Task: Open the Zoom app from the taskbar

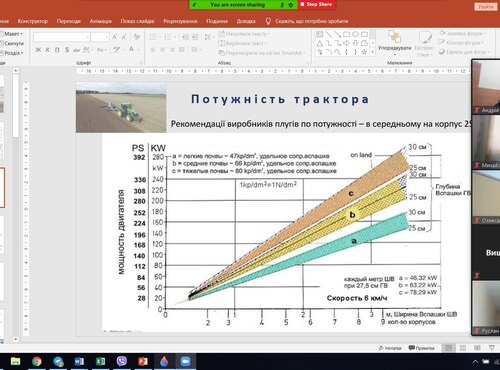Action: 185,361
